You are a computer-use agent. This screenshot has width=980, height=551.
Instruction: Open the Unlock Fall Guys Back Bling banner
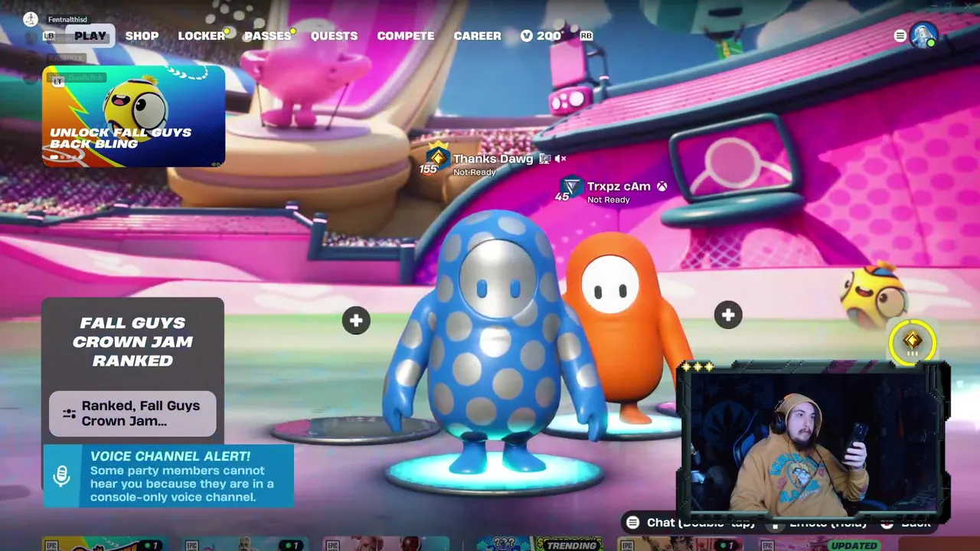[133, 116]
